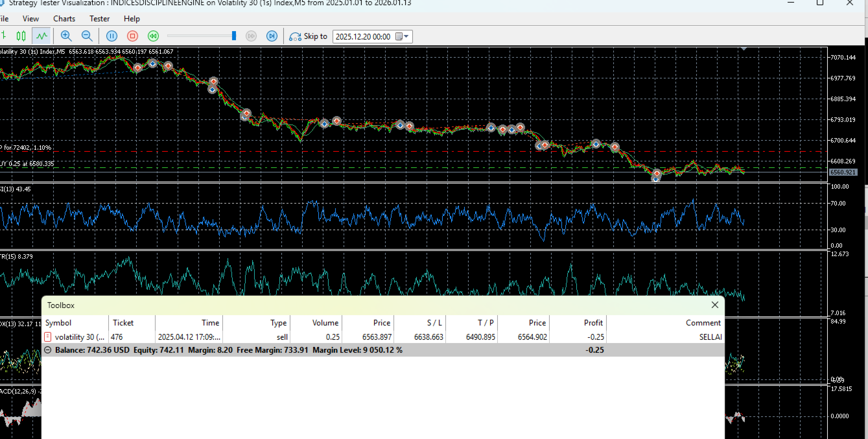
Task: Click the green rewind speed button
Action: (x=153, y=36)
